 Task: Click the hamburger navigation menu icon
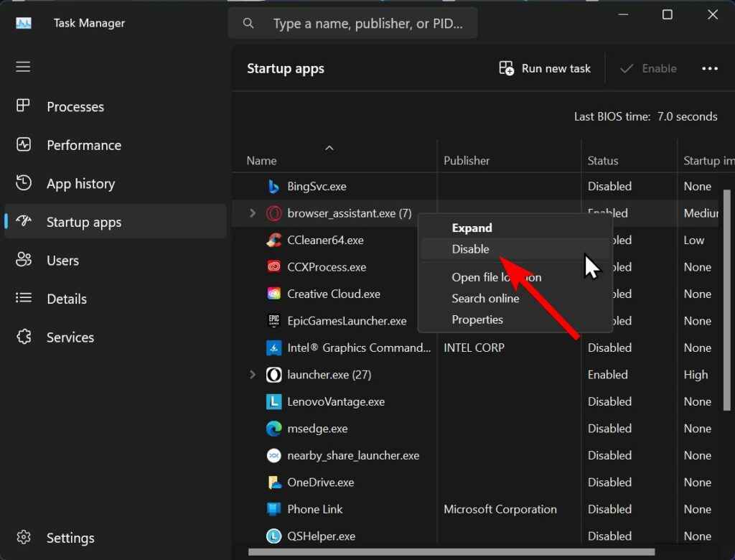[22, 67]
